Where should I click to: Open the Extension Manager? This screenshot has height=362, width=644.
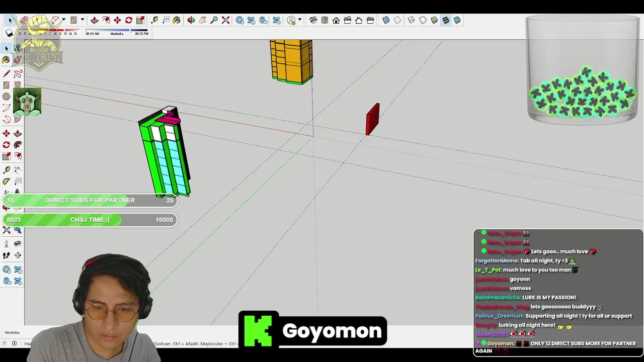pyautogui.click(x=277, y=20)
